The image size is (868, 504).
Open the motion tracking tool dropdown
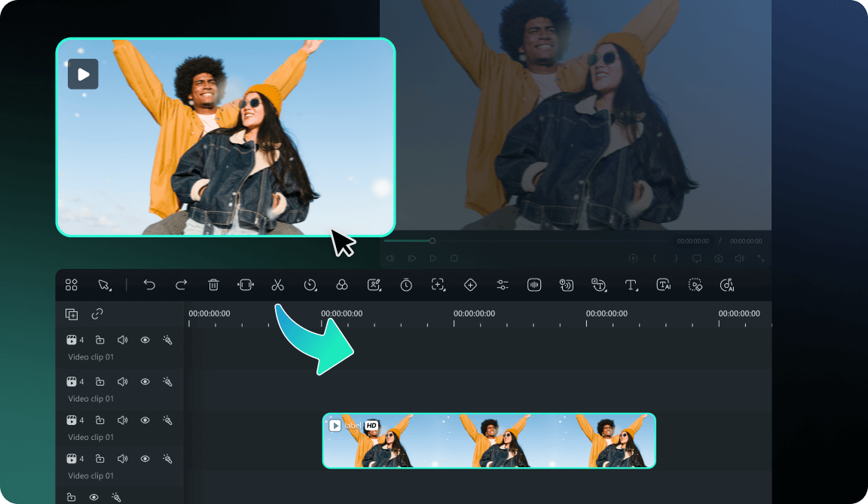(x=439, y=285)
